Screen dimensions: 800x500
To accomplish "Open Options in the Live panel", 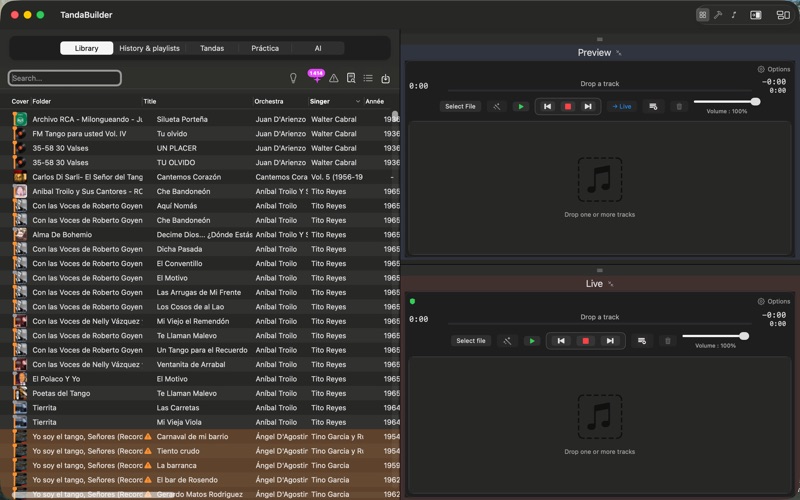I will [774, 302].
